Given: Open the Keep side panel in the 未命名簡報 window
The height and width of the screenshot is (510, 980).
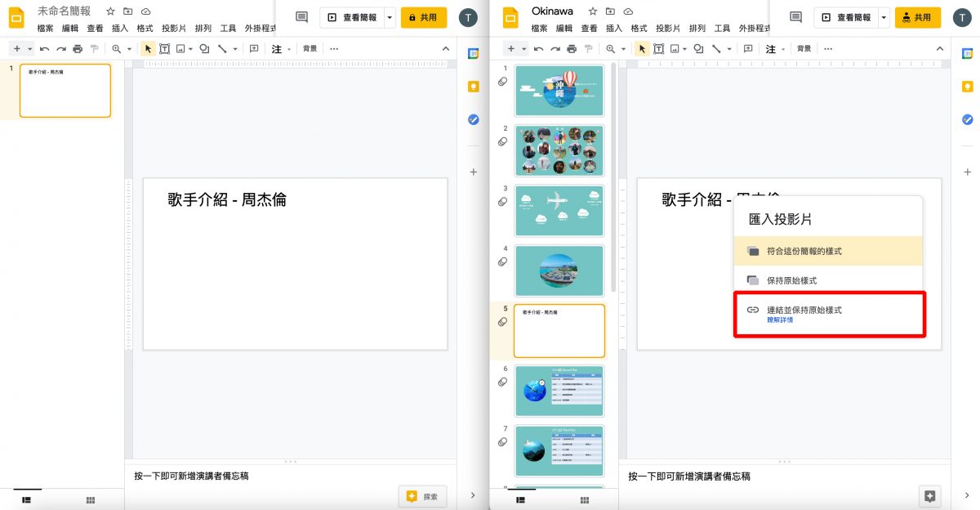Looking at the screenshot, I should pyautogui.click(x=473, y=87).
